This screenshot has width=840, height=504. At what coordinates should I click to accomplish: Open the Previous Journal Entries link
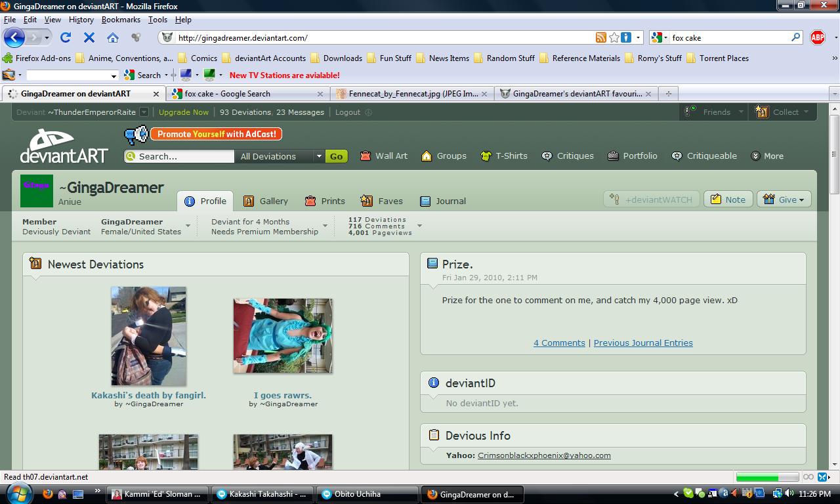click(643, 343)
